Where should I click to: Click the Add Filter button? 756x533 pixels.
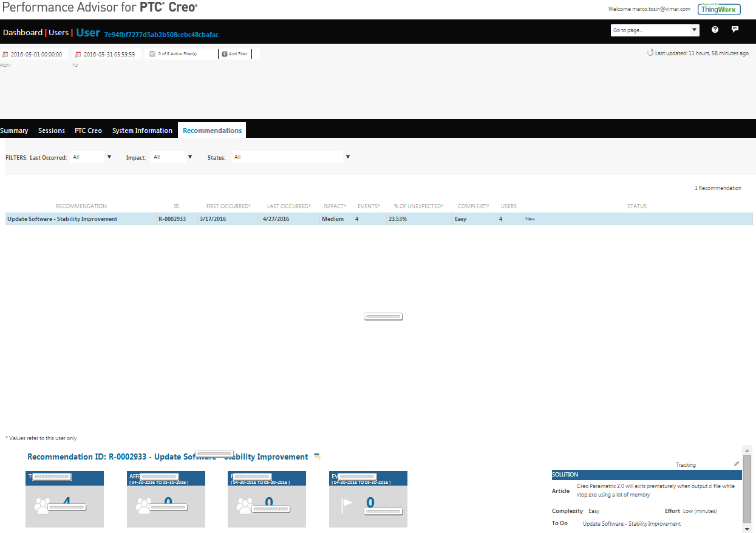[235, 54]
